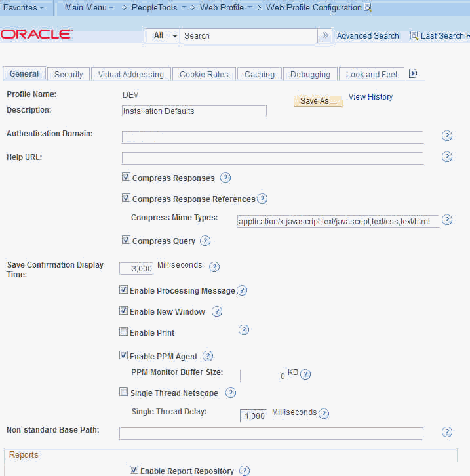
Task: Click Web Profile Configuration breadcrumb
Action: (x=314, y=7)
